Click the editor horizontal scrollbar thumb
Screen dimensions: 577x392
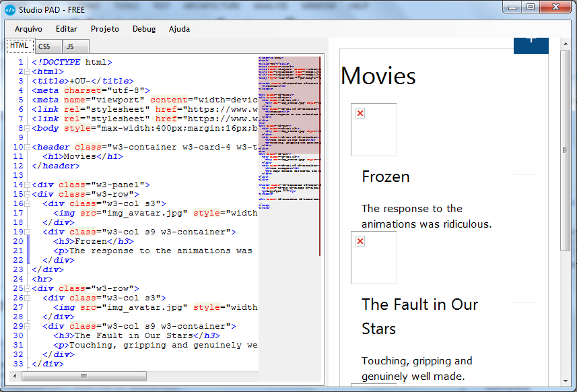tap(84, 377)
